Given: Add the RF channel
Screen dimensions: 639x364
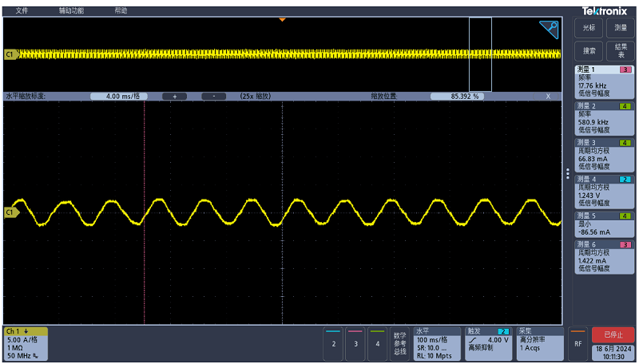Looking at the screenshot, I should (577, 342).
